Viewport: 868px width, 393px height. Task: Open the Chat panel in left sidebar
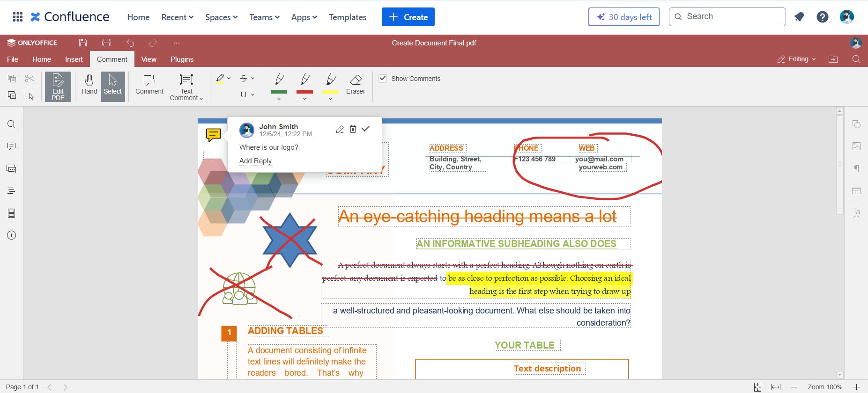coord(12,169)
